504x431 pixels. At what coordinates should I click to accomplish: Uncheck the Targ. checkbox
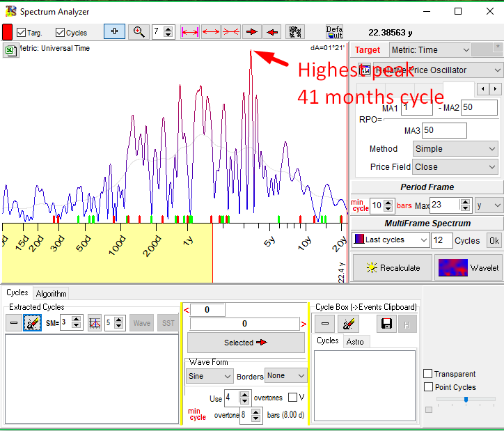click(22, 33)
